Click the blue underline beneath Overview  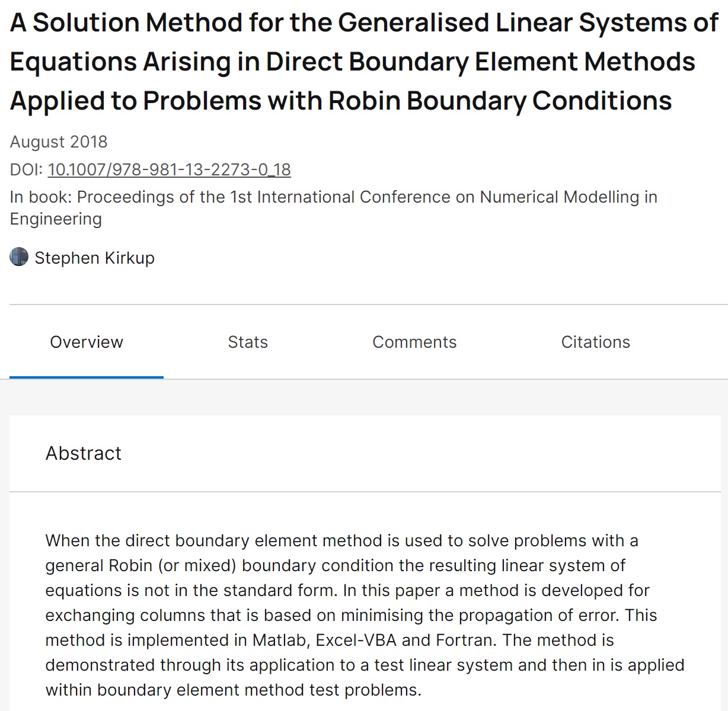coord(87,377)
